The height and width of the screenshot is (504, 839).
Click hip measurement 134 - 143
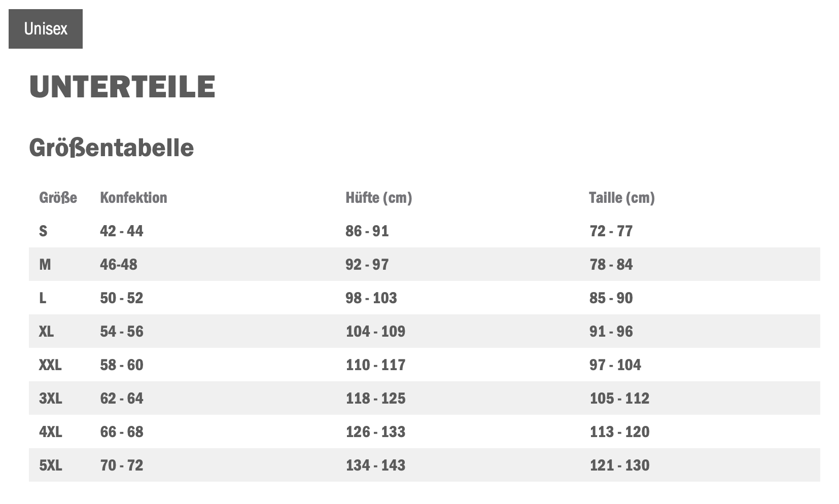click(x=375, y=465)
